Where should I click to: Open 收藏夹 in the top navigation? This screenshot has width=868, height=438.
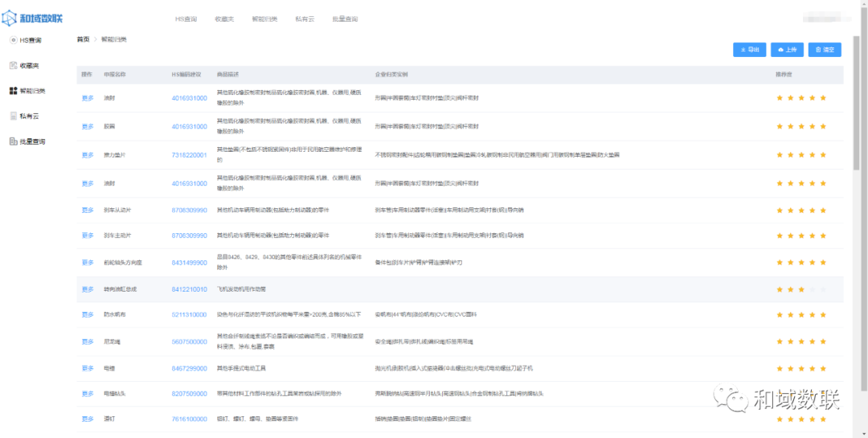(x=224, y=18)
